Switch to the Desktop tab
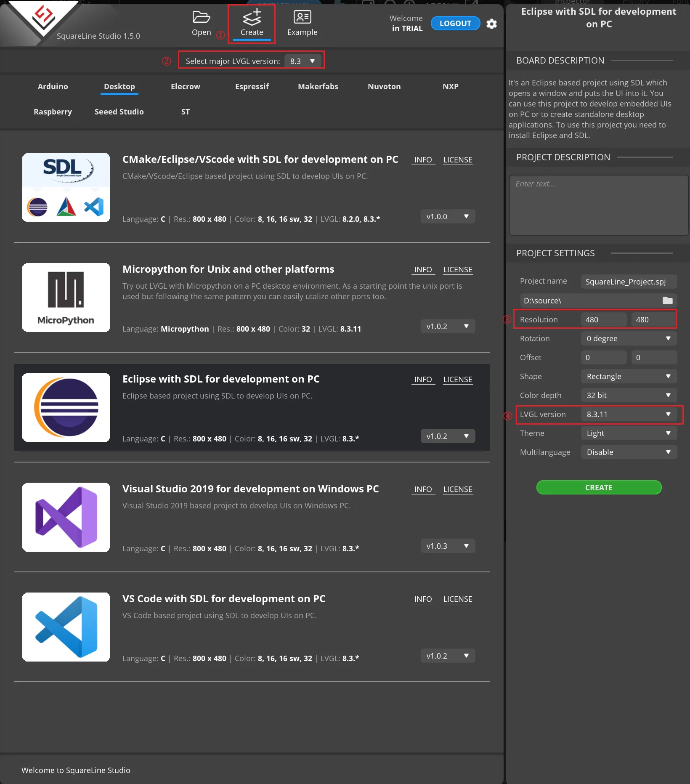Image resolution: width=690 pixels, height=784 pixels. 119,87
